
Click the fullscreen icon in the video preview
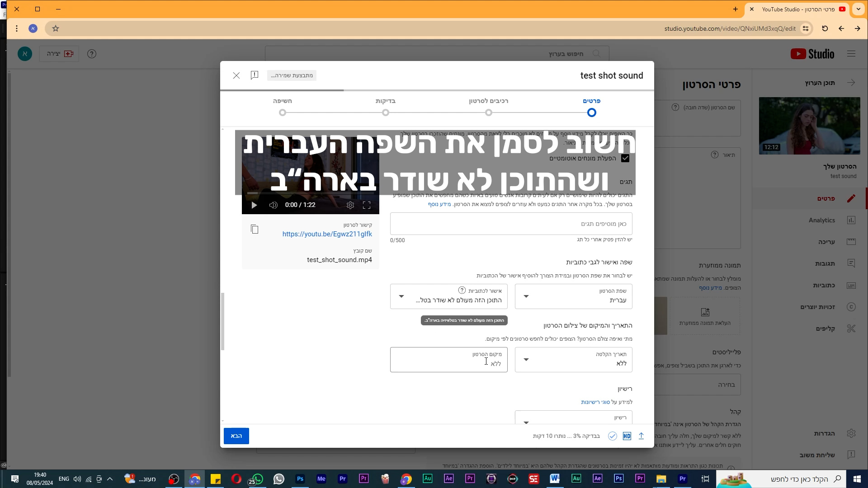tap(367, 205)
